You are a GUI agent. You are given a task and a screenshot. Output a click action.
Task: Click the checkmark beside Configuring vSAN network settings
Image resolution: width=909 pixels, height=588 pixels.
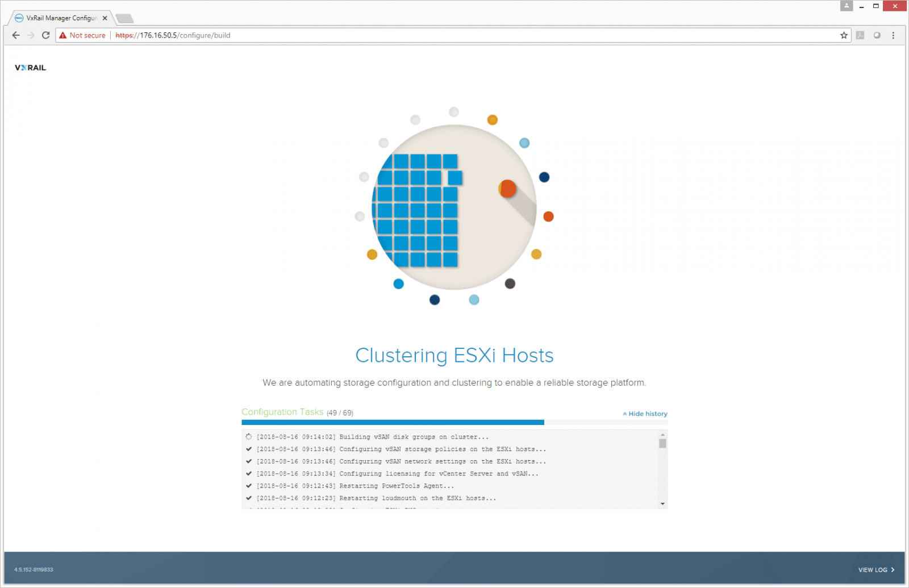249,461
